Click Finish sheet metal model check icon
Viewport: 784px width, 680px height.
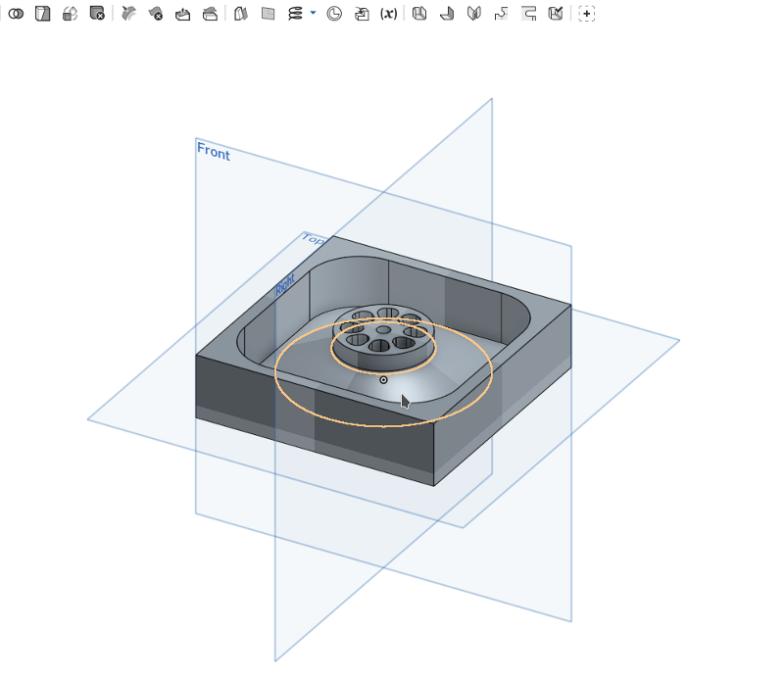click(556, 14)
